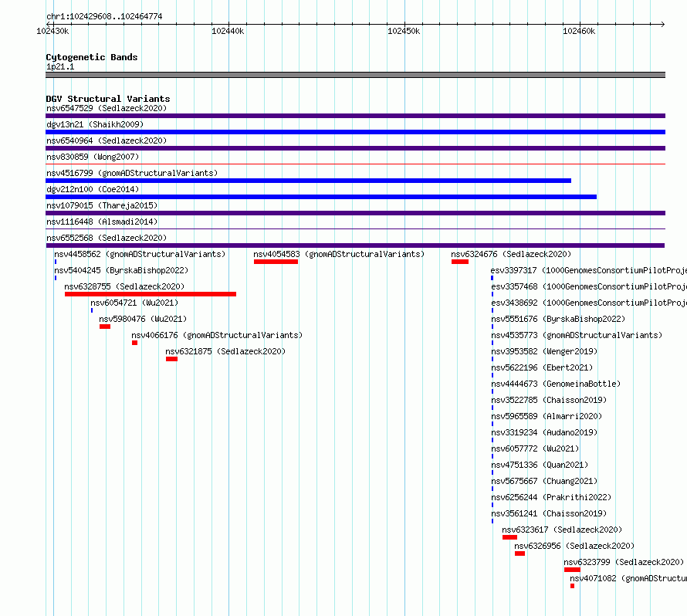Click nsv6057772 (Wu2021) label

coord(535,448)
